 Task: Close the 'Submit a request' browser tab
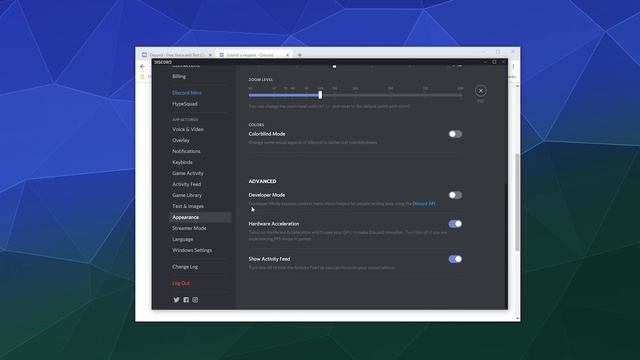coord(287,55)
